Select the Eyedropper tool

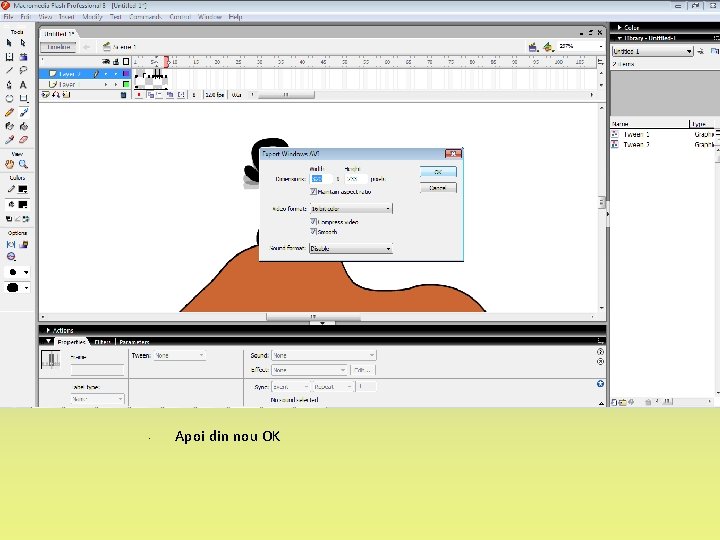9,140
